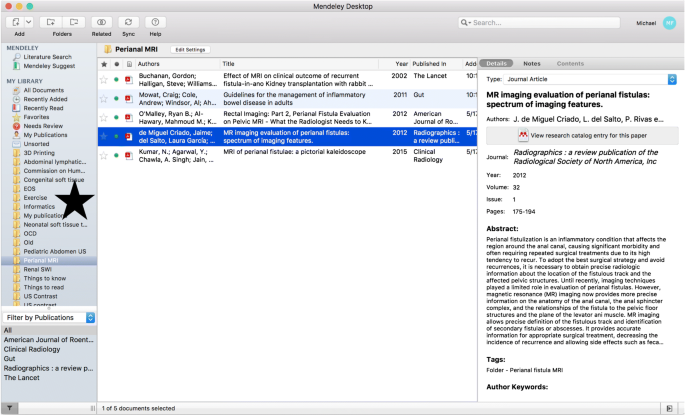Open PDF icon of Mowat, Craig paper
685x415 pixels.
(128, 98)
